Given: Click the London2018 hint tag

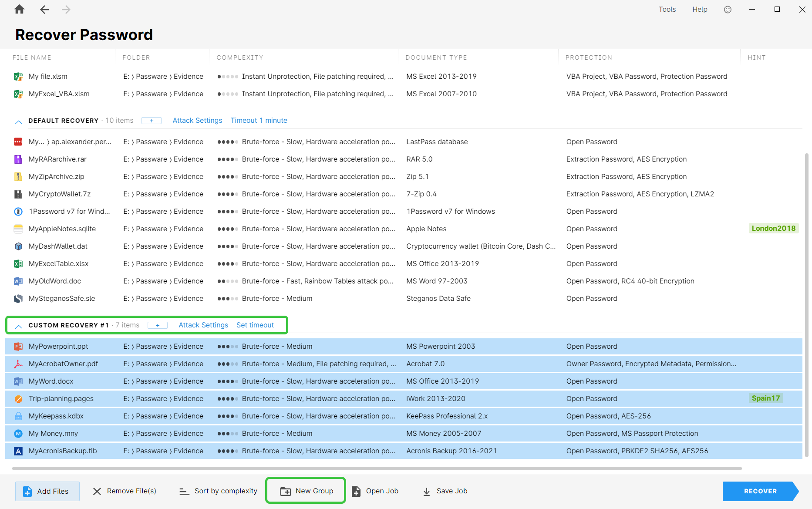Looking at the screenshot, I should (x=774, y=229).
